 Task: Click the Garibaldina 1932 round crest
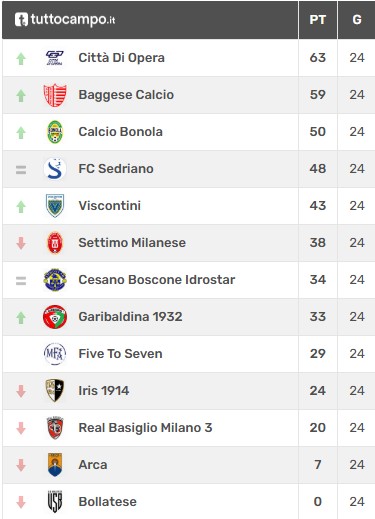coord(55,317)
